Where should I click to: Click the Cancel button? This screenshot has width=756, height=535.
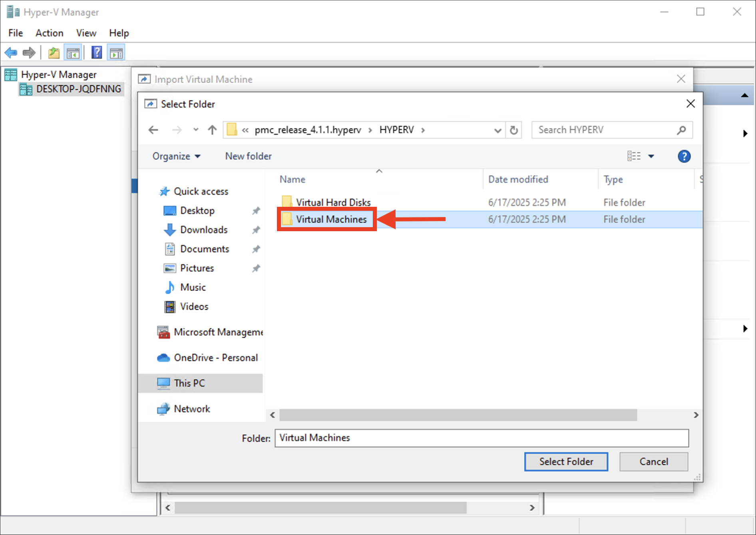pyautogui.click(x=654, y=462)
